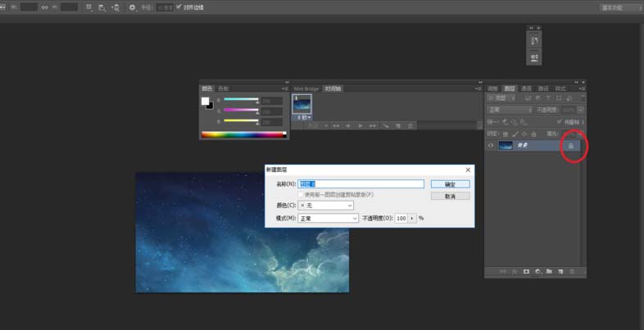Click add layer mask icon
Viewport: 644px width, 330px height.
pos(526,272)
